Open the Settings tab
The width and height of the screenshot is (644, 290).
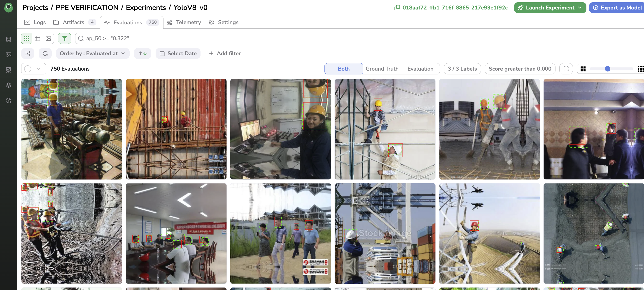point(224,23)
